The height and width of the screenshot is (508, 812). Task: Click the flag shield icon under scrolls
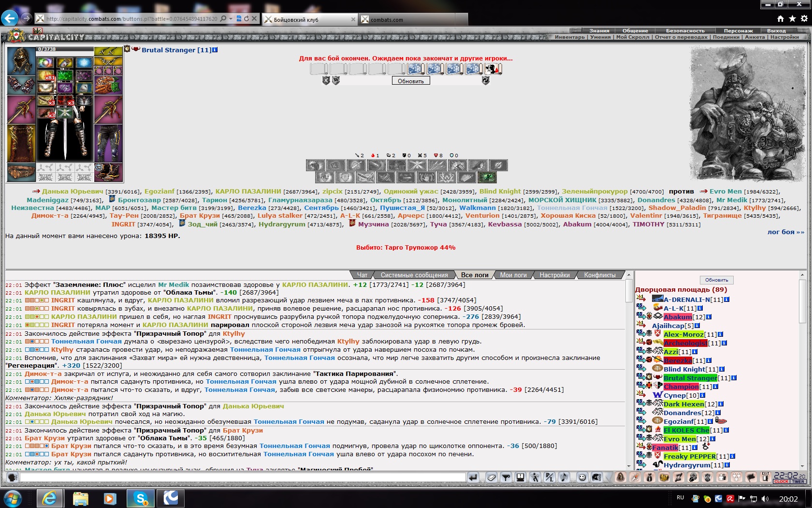pyautogui.click(x=336, y=81)
